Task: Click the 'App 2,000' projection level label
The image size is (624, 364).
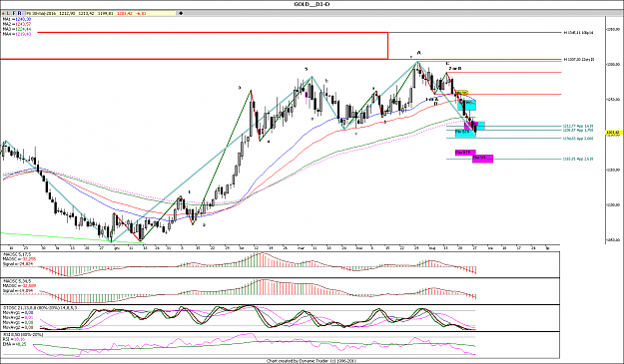Action: pos(578,139)
